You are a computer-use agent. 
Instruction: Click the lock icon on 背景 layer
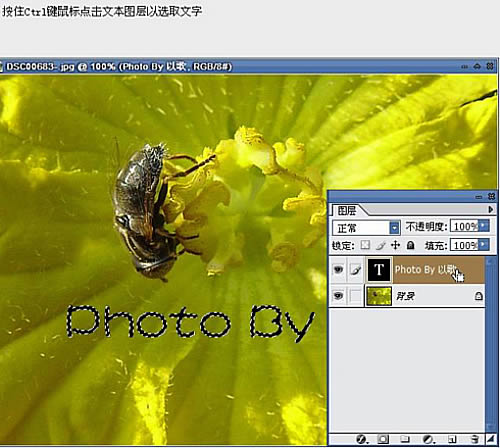[x=479, y=296]
